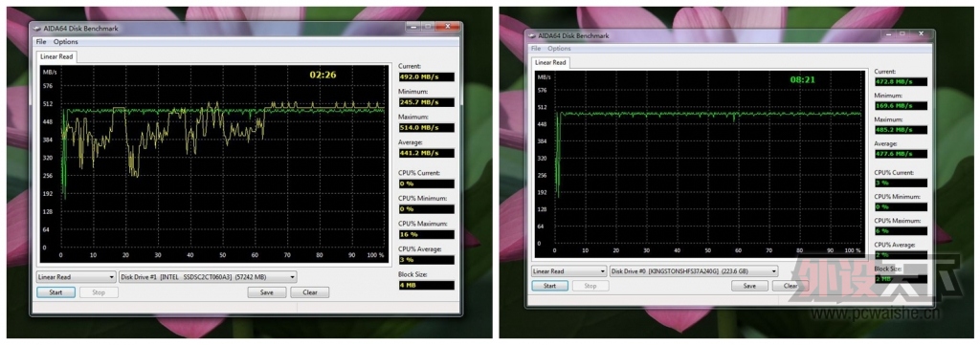Click the right benchmark graph area

700,164
